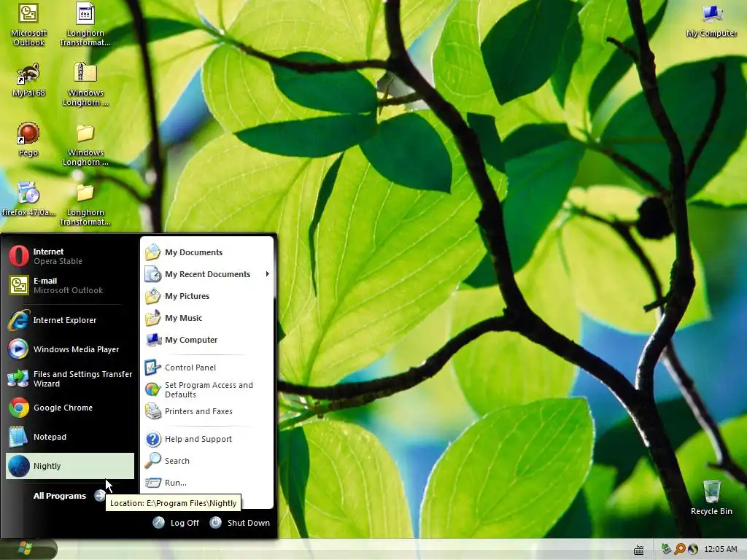This screenshot has height=560, width=747.
Task: Click on-screen keyboard icon in taskbar
Action: [x=639, y=550]
